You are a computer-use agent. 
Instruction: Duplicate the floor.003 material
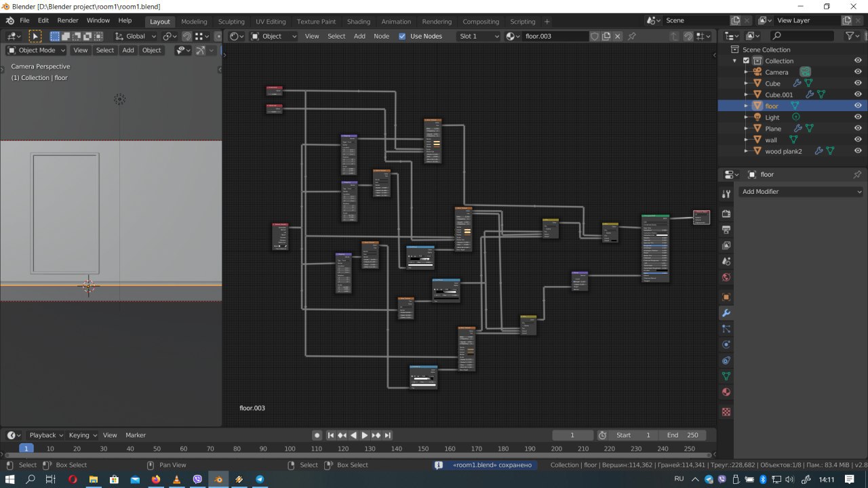pos(606,36)
